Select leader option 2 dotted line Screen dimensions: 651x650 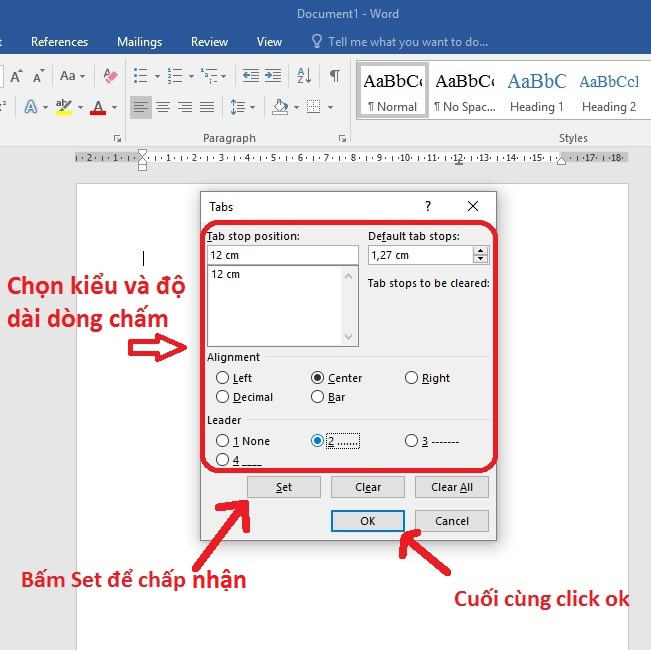click(x=317, y=441)
